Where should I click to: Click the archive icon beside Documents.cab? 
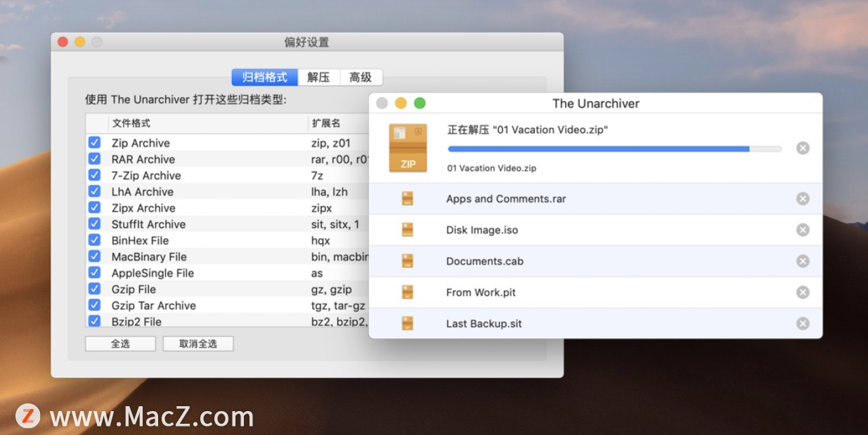[408, 261]
